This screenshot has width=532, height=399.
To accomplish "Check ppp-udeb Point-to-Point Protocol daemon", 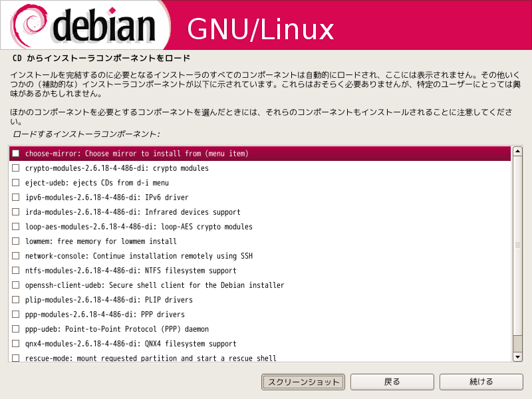I will (x=15, y=329).
